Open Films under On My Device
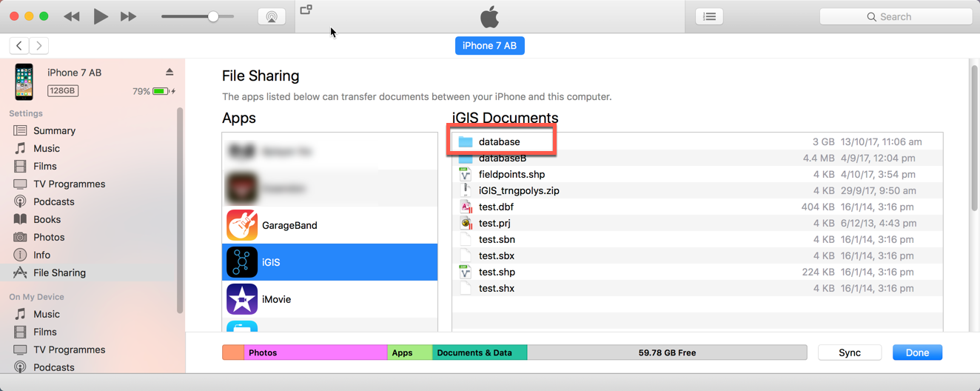Image resolution: width=980 pixels, height=391 pixels. click(44, 332)
